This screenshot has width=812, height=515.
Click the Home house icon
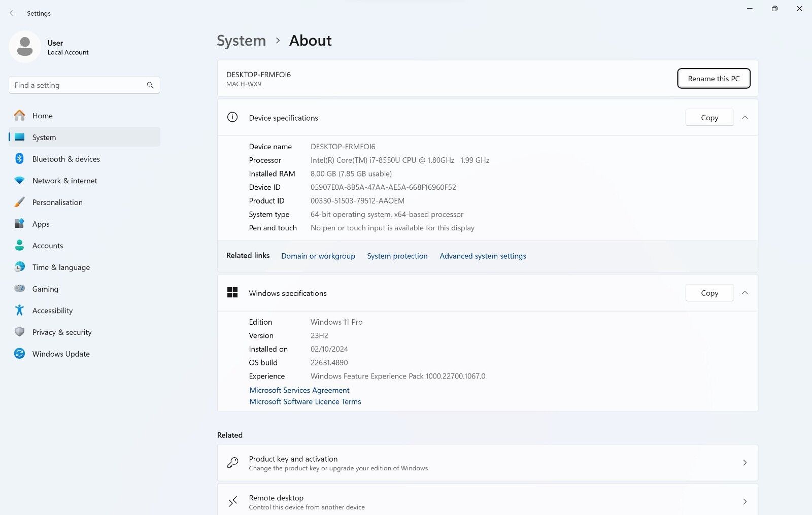pyautogui.click(x=19, y=116)
